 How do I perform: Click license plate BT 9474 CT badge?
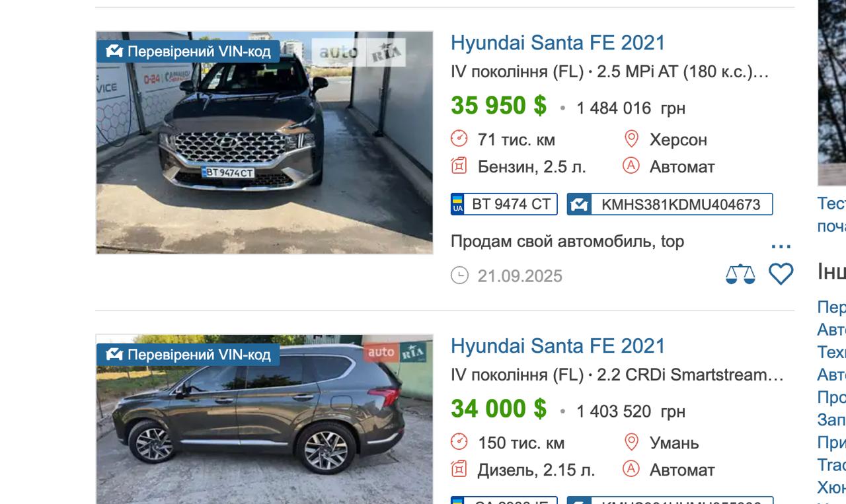click(504, 204)
